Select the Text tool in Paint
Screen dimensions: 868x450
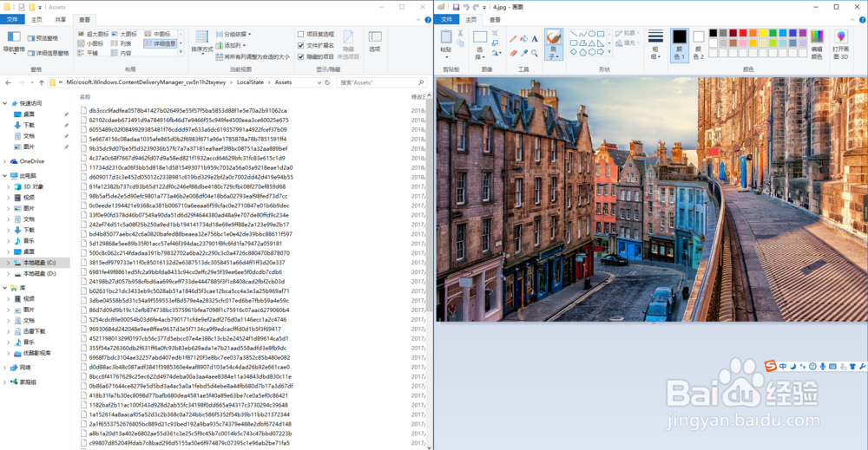click(x=534, y=39)
